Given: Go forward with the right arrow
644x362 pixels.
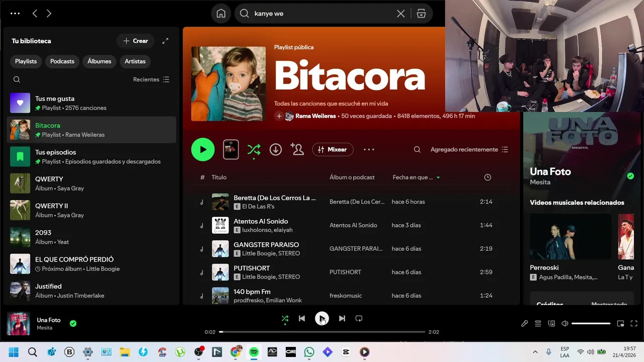Looking at the screenshot, I should click(49, 14).
